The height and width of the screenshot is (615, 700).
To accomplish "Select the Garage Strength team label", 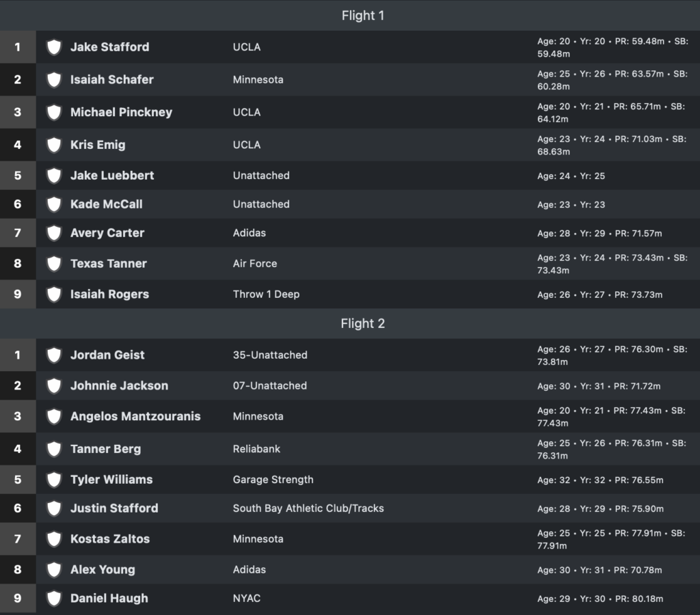I will point(273,480).
